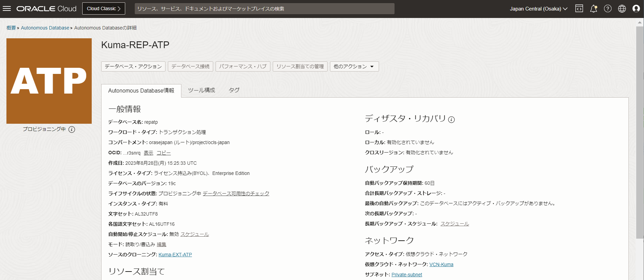Click the バックアップ section heading
Screen dimensions: 644x280
[x=389, y=169]
